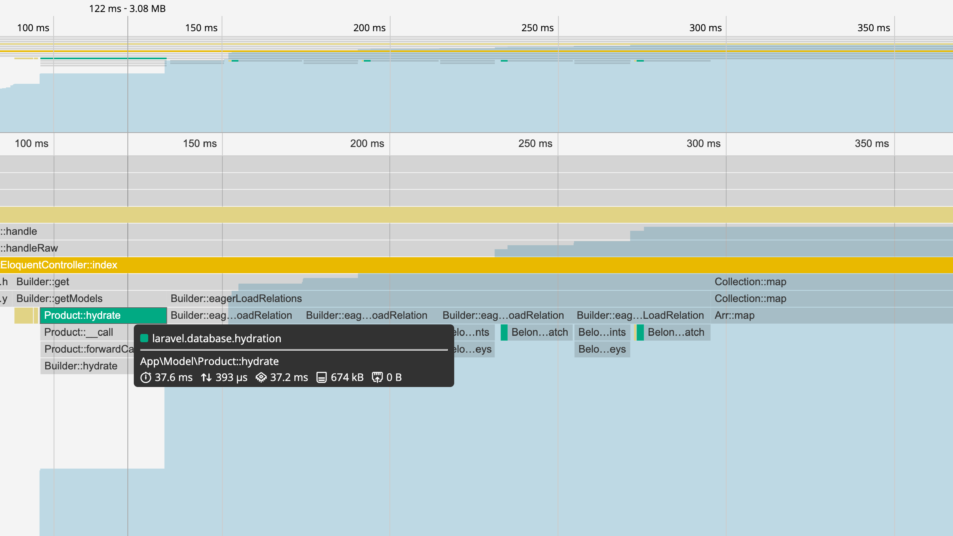Click the small yellow block before Product::hydrate
The height and width of the screenshot is (536, 953).
tap(25, 316)
